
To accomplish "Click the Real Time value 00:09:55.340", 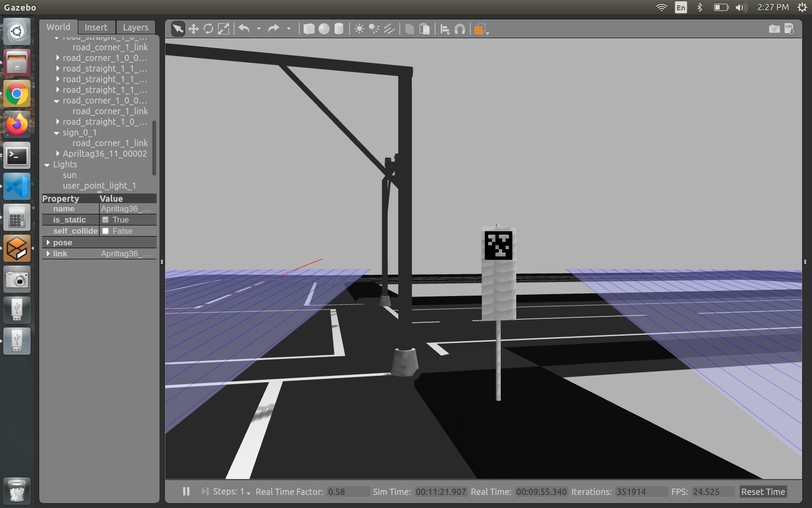I will click(541, 492).
